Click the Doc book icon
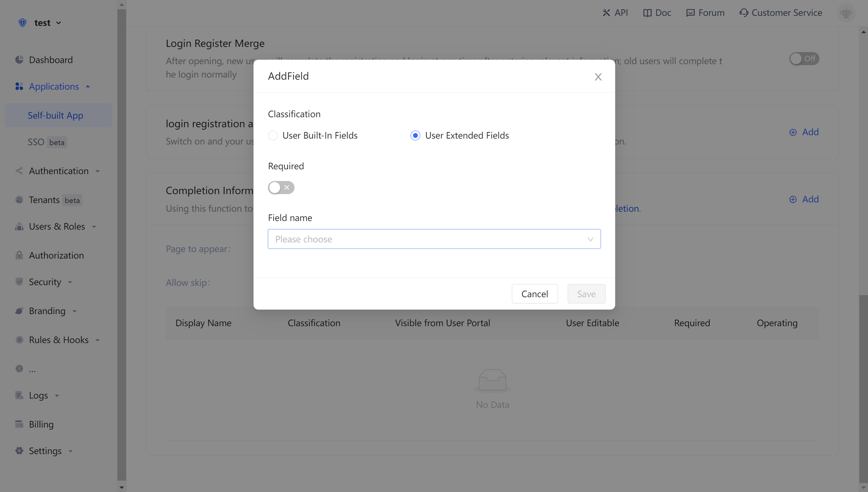 [647, 13]
